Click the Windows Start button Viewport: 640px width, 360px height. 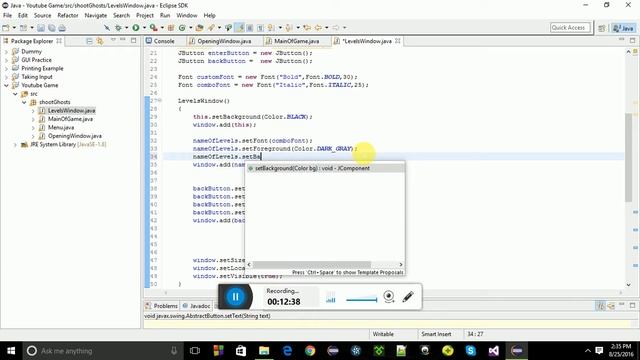(11, 351)
